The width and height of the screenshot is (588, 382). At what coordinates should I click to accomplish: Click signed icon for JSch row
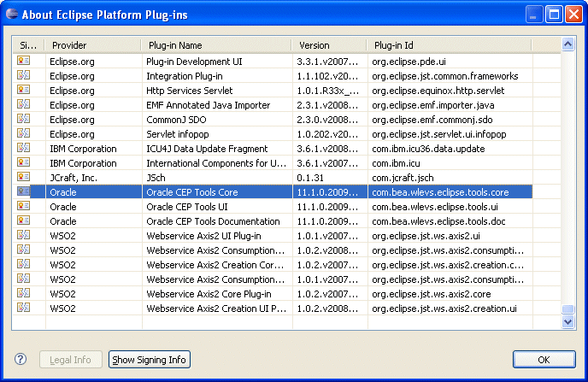(24, 177)
